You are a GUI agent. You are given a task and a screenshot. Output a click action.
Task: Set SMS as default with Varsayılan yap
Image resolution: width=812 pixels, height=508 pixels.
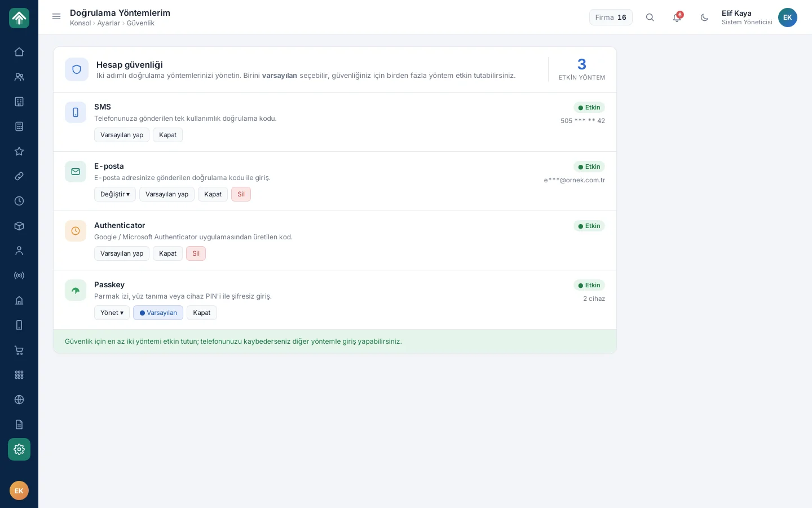click(122, 135)
